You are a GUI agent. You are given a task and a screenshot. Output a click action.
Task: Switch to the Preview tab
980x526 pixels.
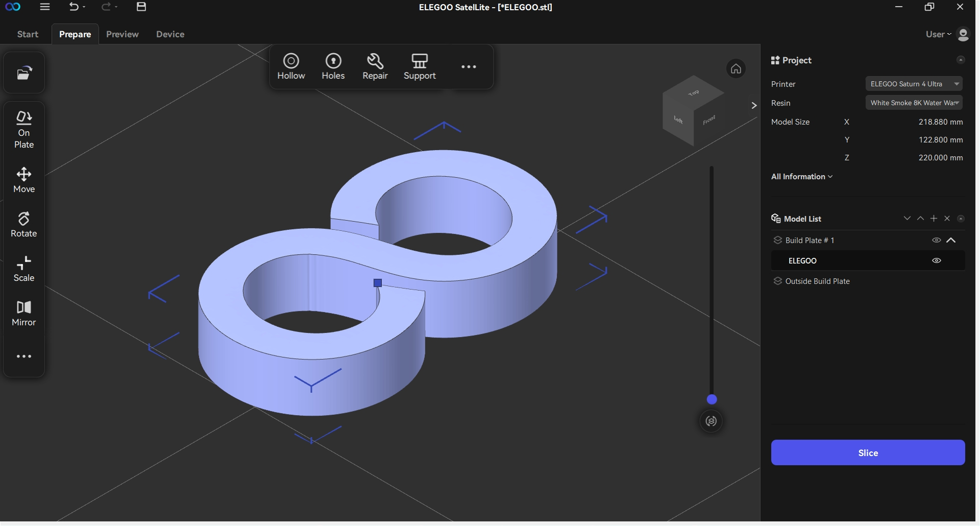point(122,34)
